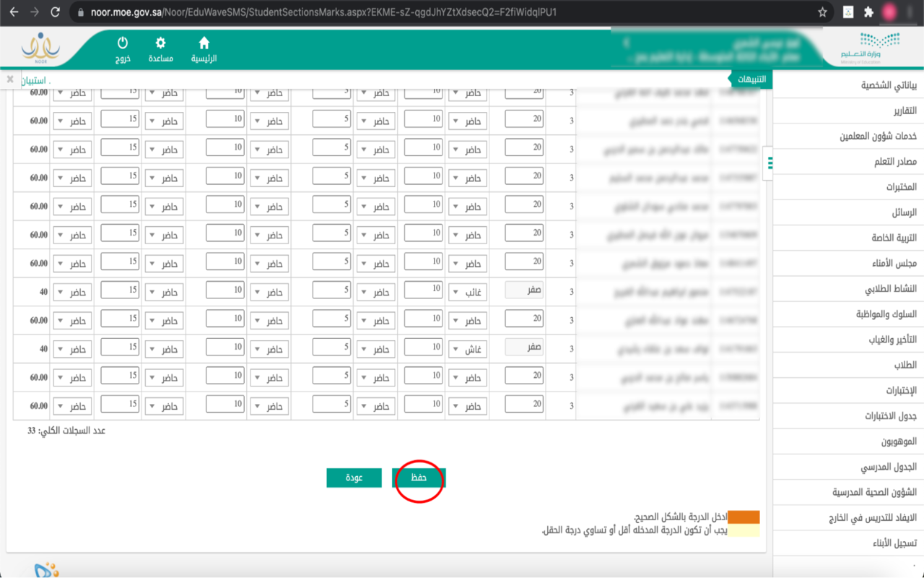The height and width of the screenshot is (578, 924).
Task: Click the score 5 field in the غائب row
Action: pos(331,290)
